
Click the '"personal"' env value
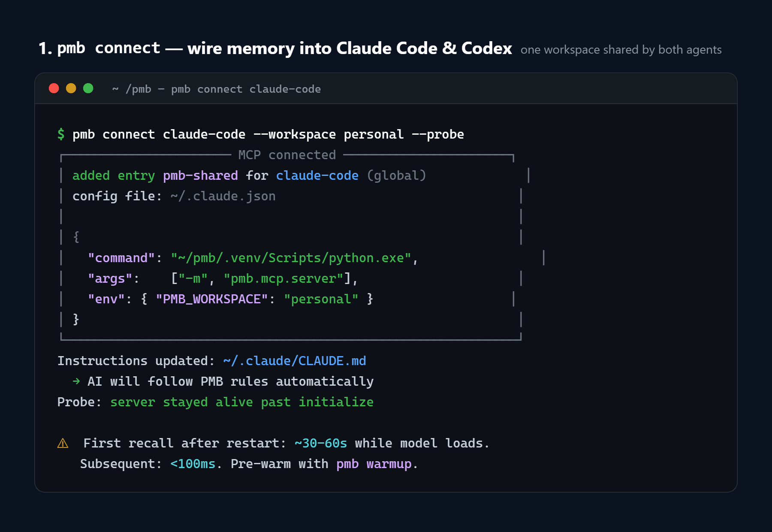coord(321,299)
